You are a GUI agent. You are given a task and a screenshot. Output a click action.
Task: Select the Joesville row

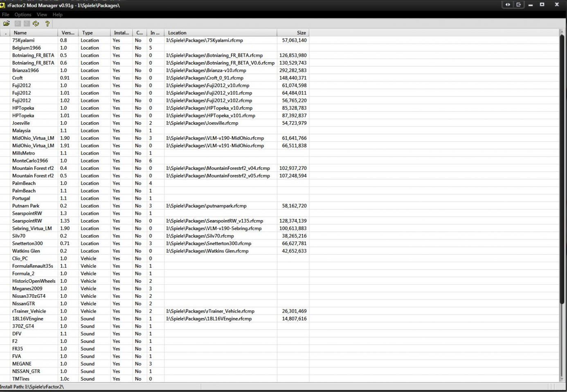[x=155, y=123]
